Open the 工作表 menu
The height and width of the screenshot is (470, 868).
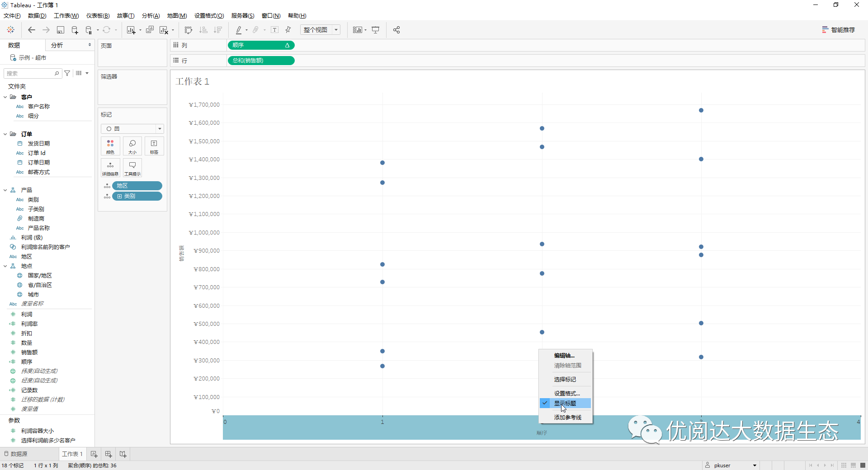(x=66, y=16)
